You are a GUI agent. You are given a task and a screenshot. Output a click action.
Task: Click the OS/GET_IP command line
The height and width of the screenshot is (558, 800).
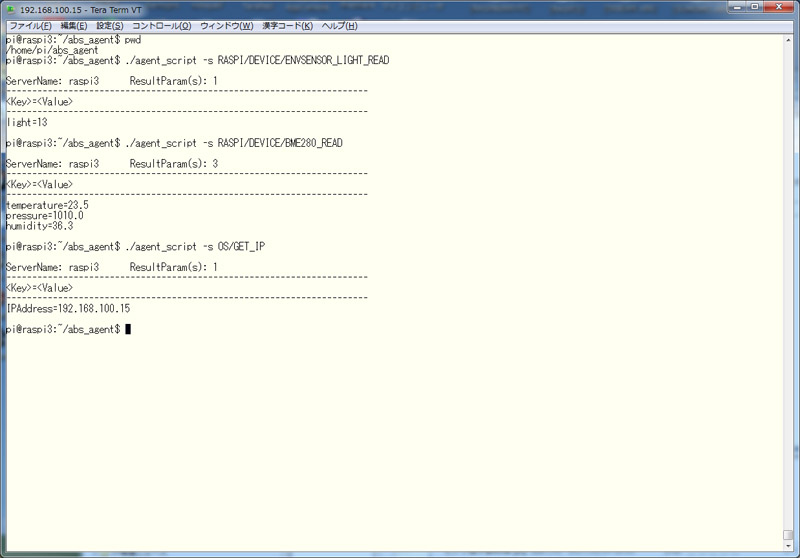136,246
